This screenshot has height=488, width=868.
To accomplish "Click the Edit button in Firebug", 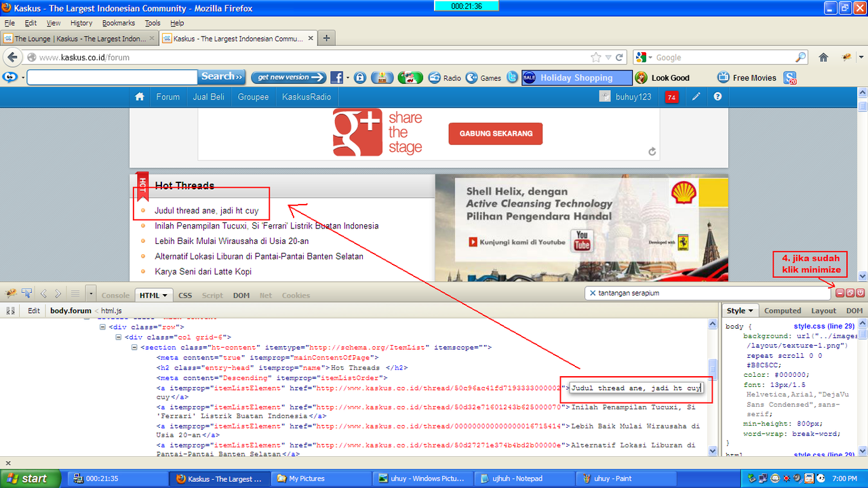I will [34, 310].
